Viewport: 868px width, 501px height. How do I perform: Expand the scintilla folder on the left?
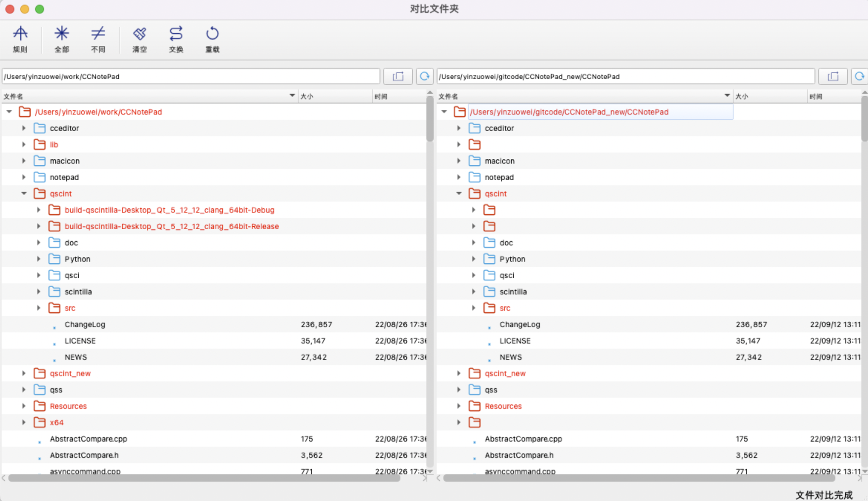point(39,292)
